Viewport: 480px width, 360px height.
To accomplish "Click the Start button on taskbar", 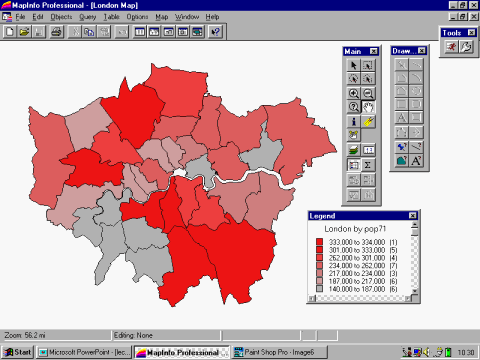I will (18, 352).
